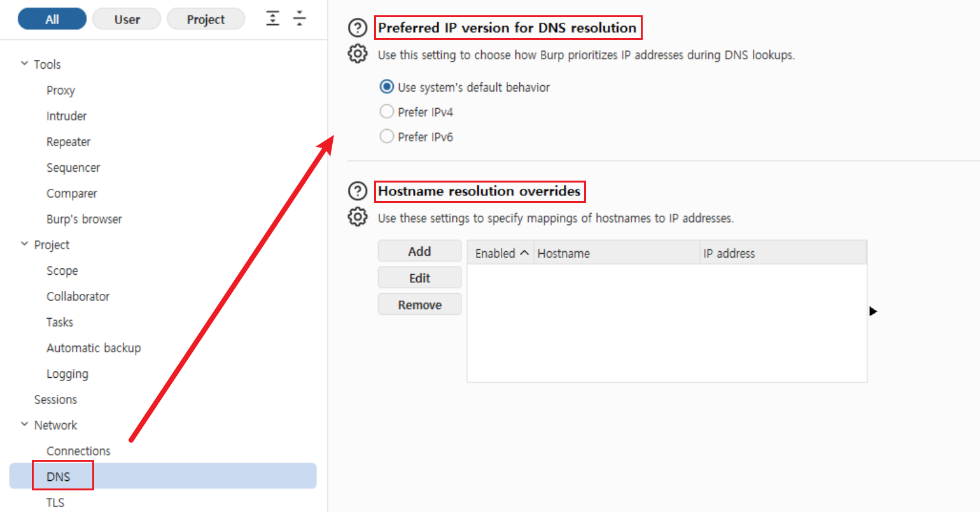Click the Edit override button
This screenshot has width=980, height=512.
click(x=419, y=278)
